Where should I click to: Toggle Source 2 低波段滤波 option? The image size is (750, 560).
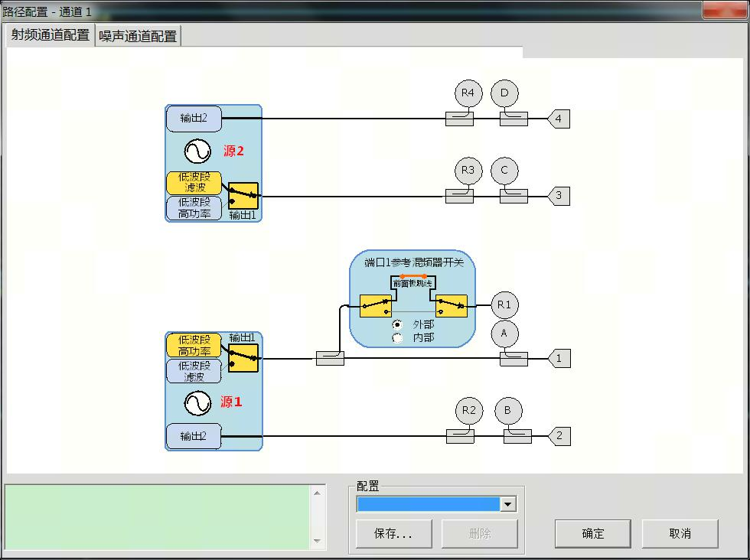click(194, 183)
